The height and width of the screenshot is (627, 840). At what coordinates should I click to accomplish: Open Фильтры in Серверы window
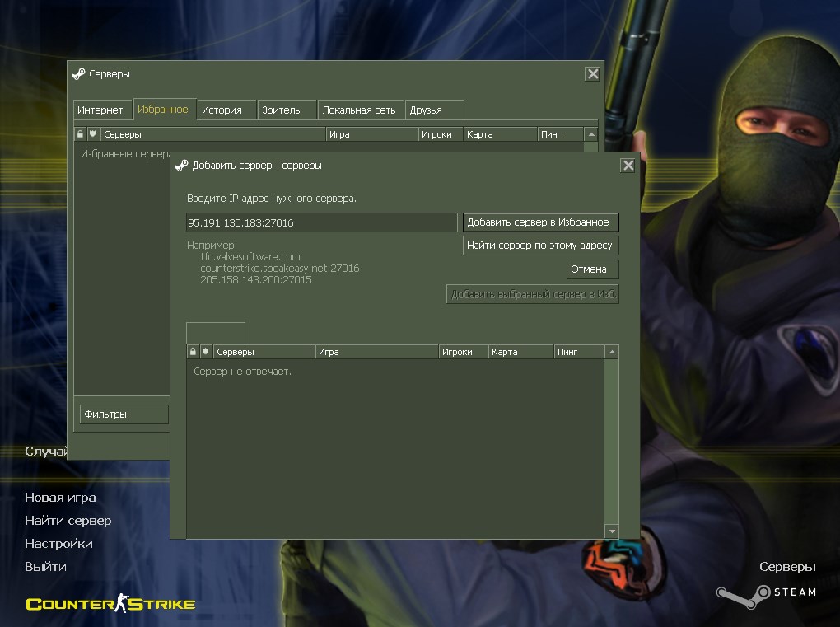click(x=124, y=414)
